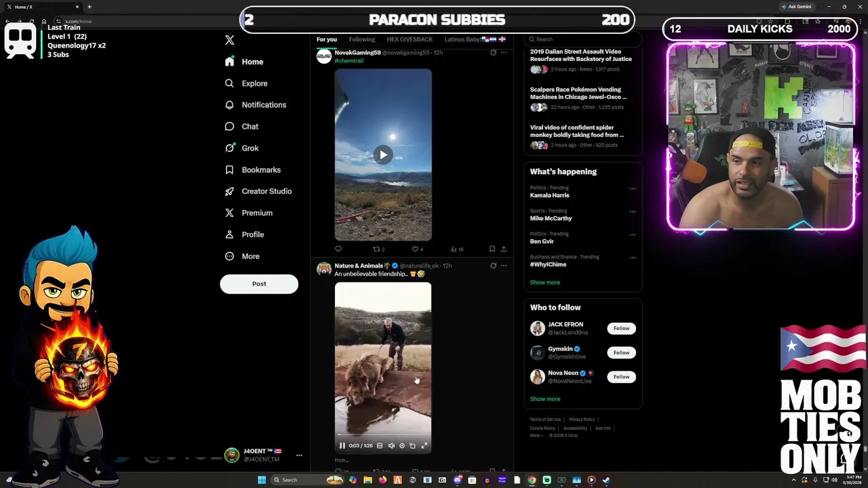Open Privacy Policy link
The image size is (868, 488).
click(582, 420)
